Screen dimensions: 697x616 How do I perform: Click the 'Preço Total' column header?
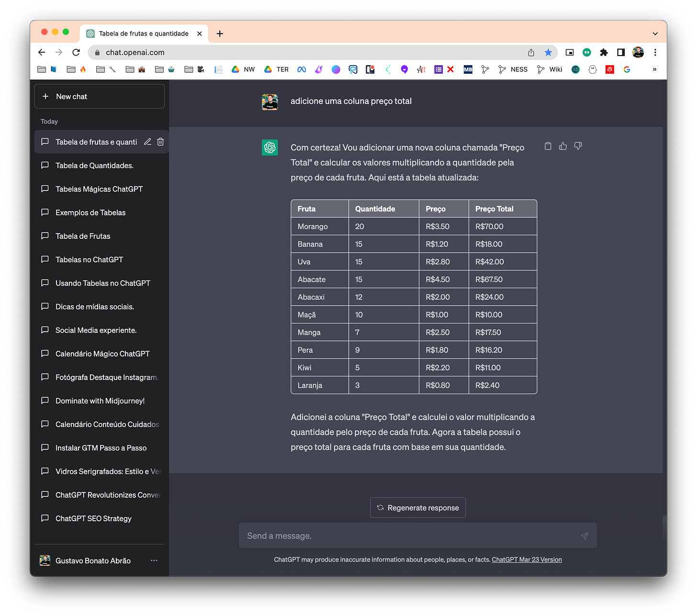[503, 209]
